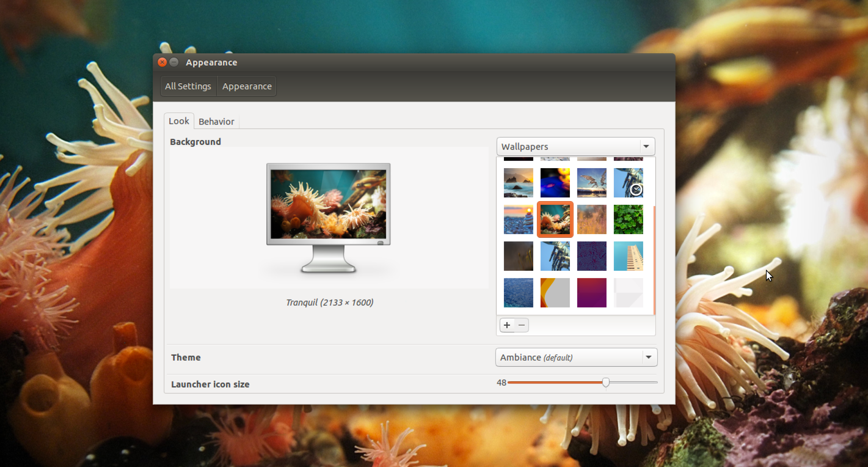Choose the orange and gray curved wallpaper
Screen dimensions: 868x467
555,293
